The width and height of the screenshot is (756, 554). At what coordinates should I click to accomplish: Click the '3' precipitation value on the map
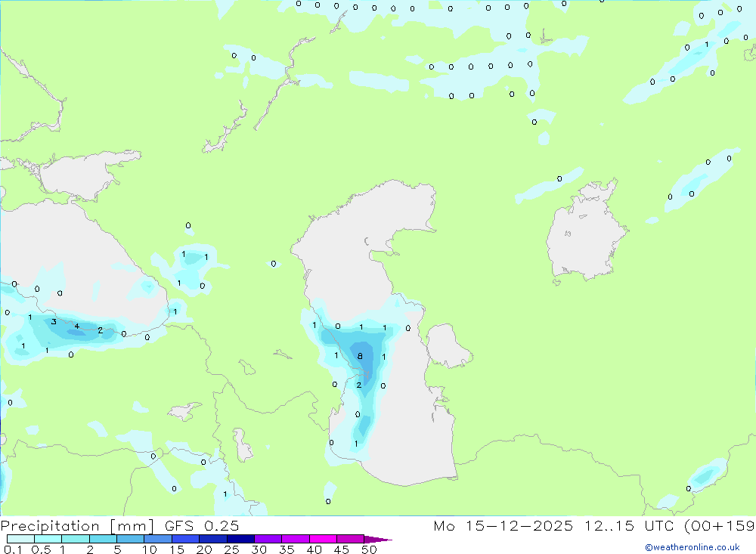click(54, 322)
